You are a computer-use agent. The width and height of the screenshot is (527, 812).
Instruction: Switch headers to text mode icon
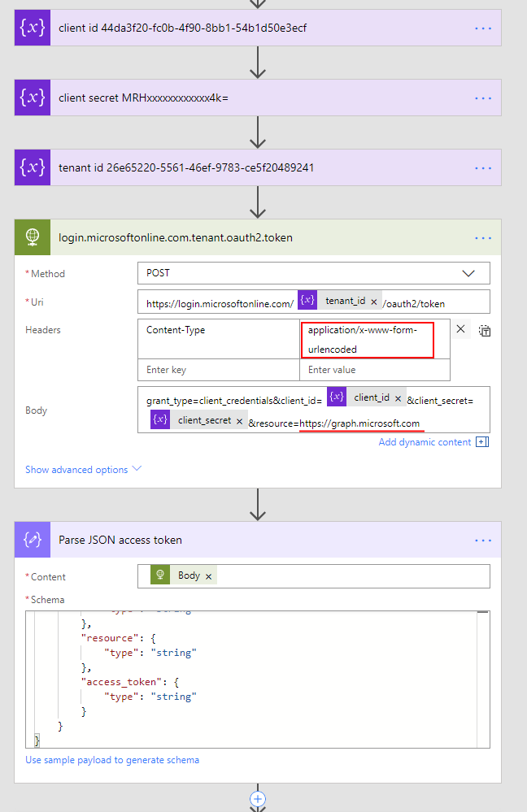click(485, 330)
